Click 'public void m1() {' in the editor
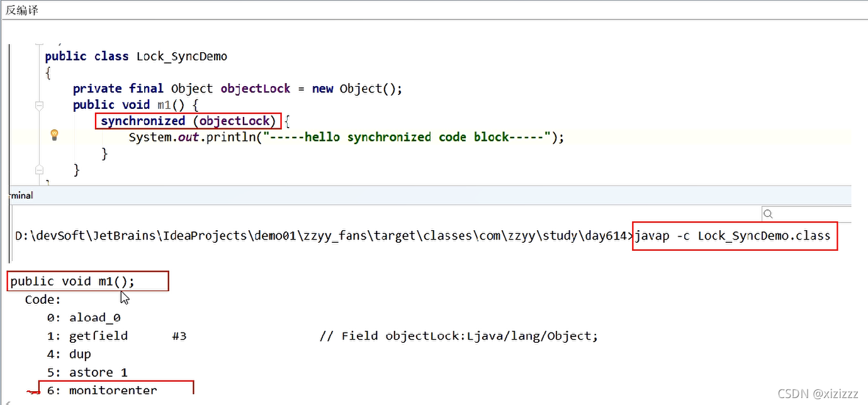868x405 pixels. coord(135,104)
